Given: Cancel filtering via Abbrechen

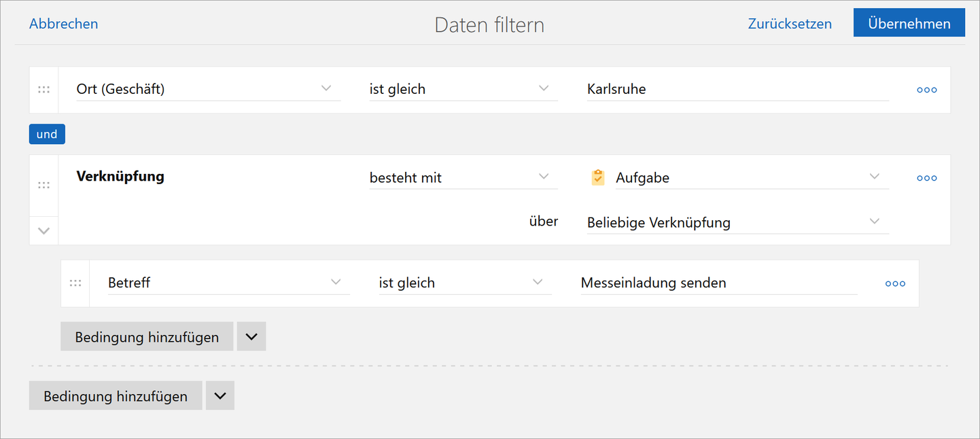Looking at the screenshot, I should pos(63,23).
